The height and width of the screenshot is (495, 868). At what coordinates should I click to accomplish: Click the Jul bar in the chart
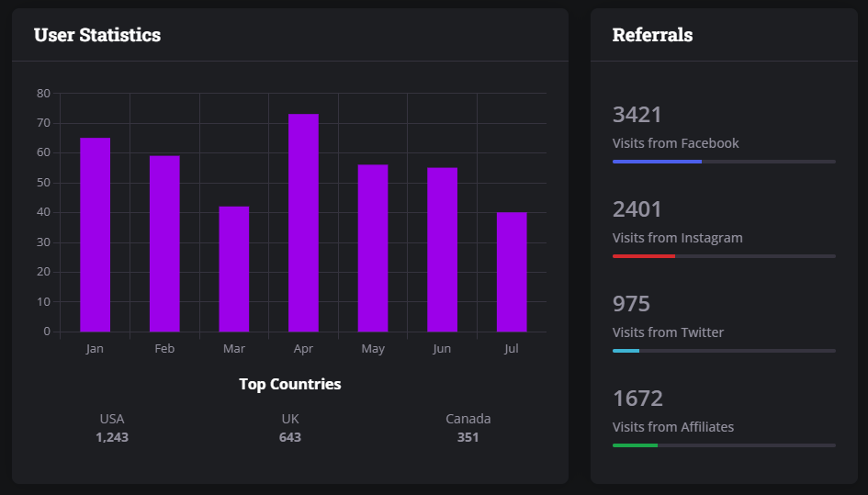(x=512, y=272)
